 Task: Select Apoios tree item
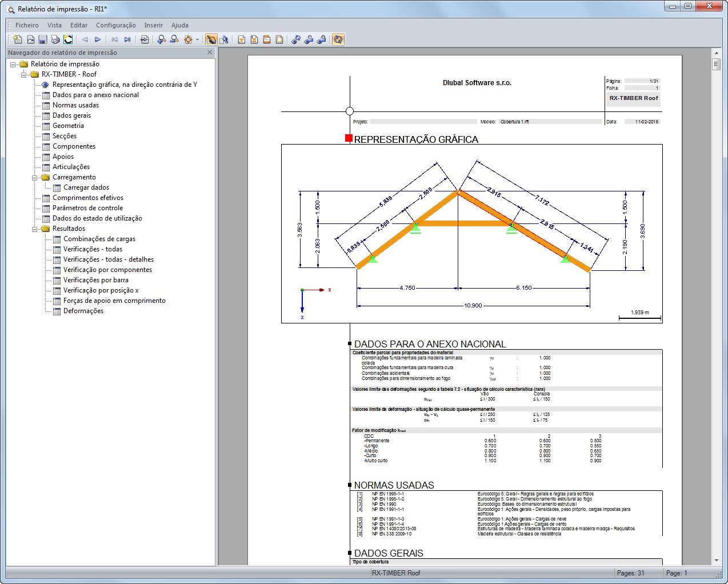pyautogui.click(x=63, y=157)
